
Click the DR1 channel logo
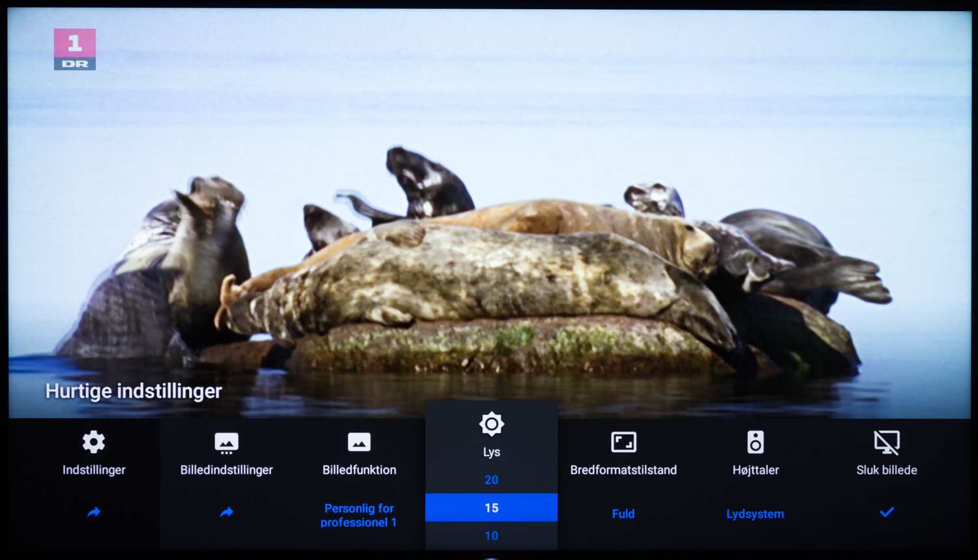click(75, 49)
